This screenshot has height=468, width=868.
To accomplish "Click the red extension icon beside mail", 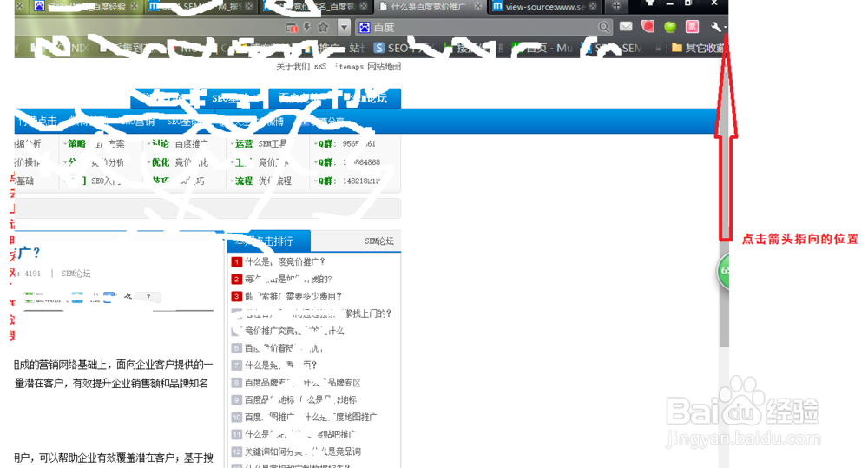I will (x=648, y=27).
